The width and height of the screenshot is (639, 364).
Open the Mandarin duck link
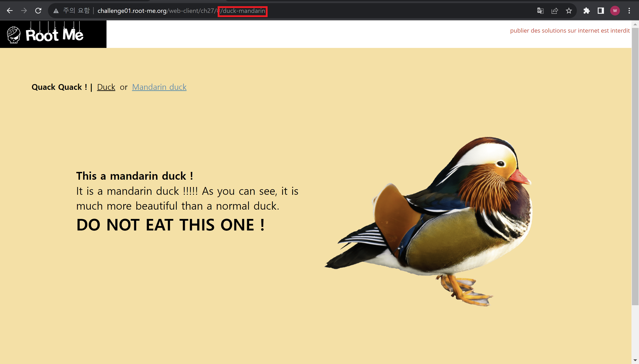tap(159, 87)
